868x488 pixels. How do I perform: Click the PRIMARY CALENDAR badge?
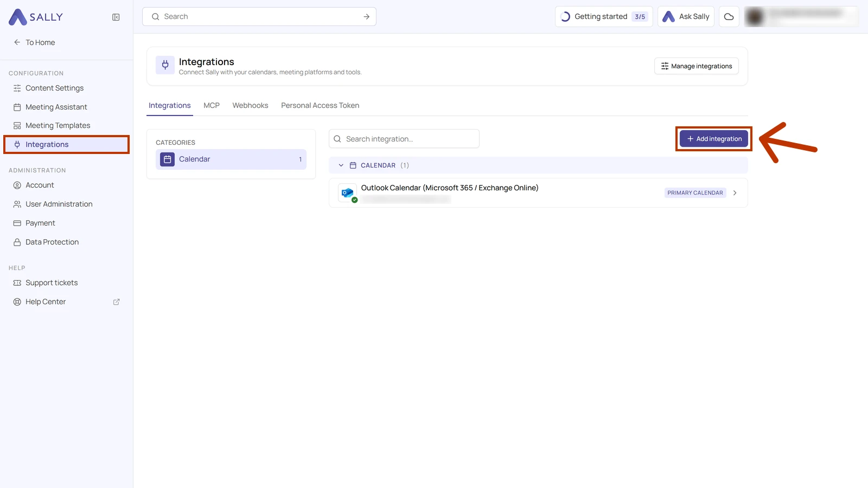[695, 193]
